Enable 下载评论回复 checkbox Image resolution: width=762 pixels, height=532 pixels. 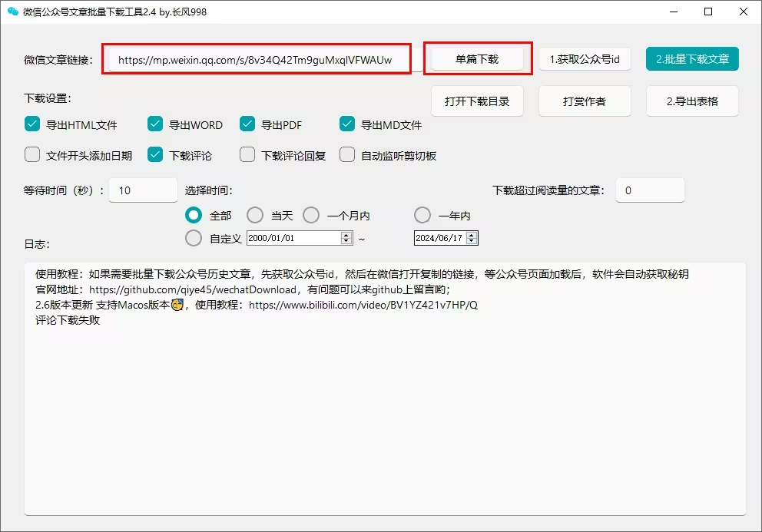[x=247, y=155]
